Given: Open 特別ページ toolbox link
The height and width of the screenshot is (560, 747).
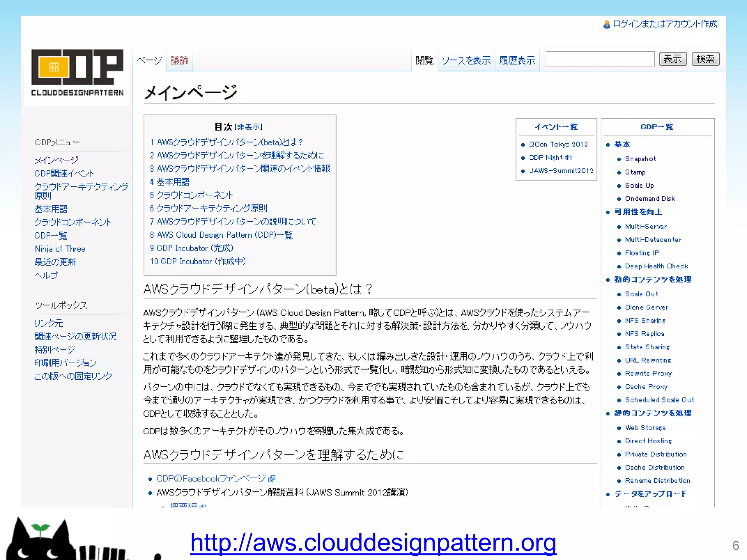Looking at the screenshot, I should [55, 349].
